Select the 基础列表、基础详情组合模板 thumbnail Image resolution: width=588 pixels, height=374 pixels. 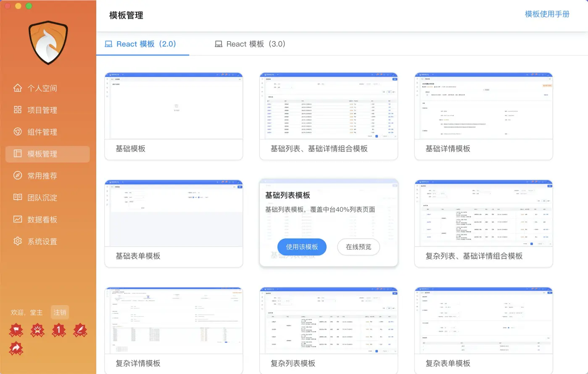329,106
